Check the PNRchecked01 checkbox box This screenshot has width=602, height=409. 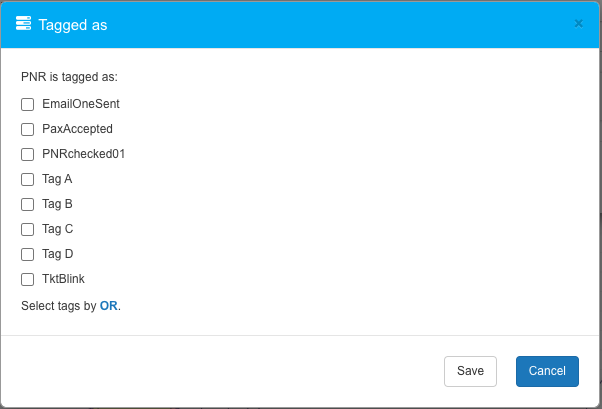(28, 154)
